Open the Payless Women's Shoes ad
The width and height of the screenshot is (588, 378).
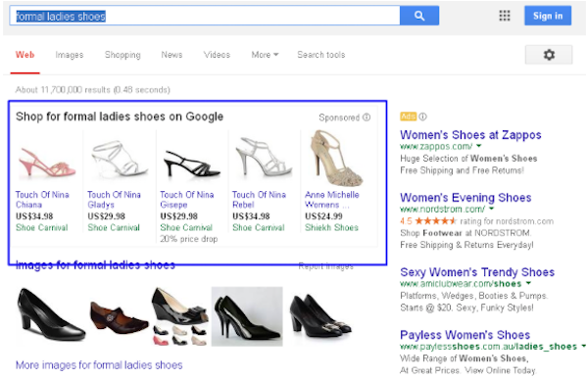click(465, 335)
